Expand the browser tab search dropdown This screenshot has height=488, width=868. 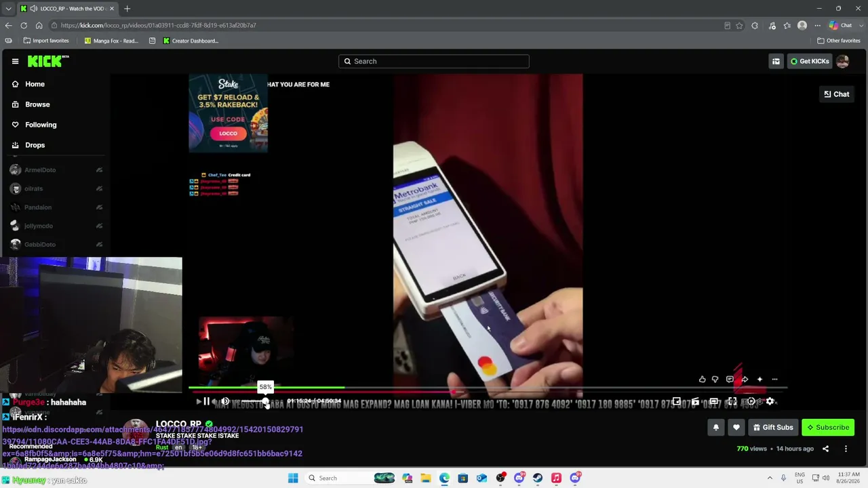tap(8, 9)
